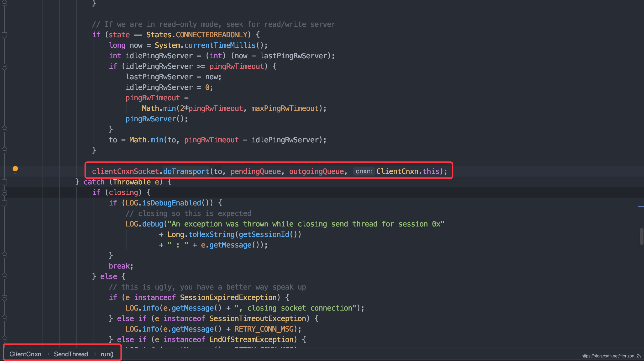Click the cnxn: parameter hint label

(x=364, y=172)
